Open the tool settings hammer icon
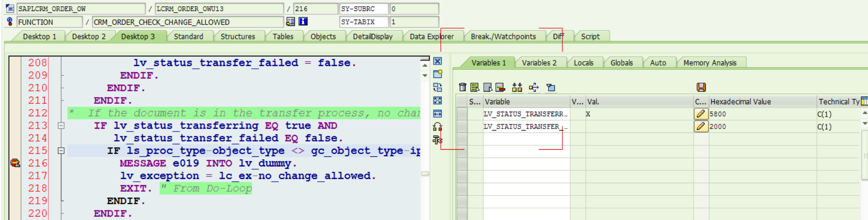Viewport: 868px width, 220px height. 437,140
